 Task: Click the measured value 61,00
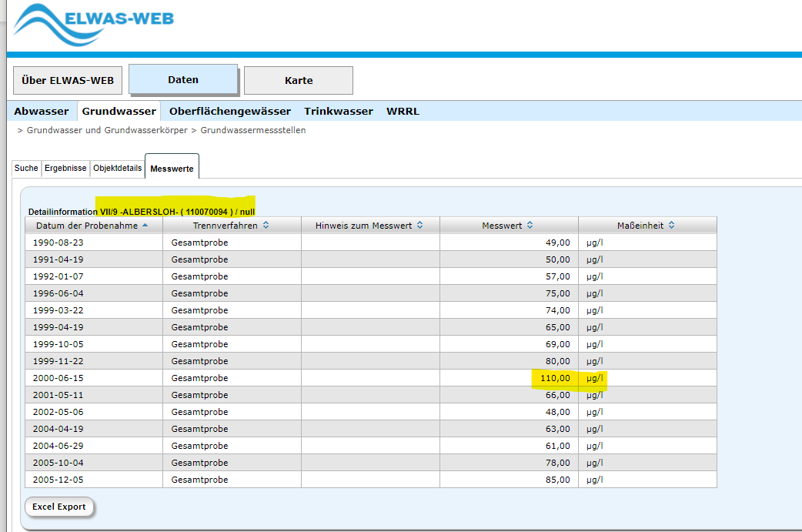(557, 446)
